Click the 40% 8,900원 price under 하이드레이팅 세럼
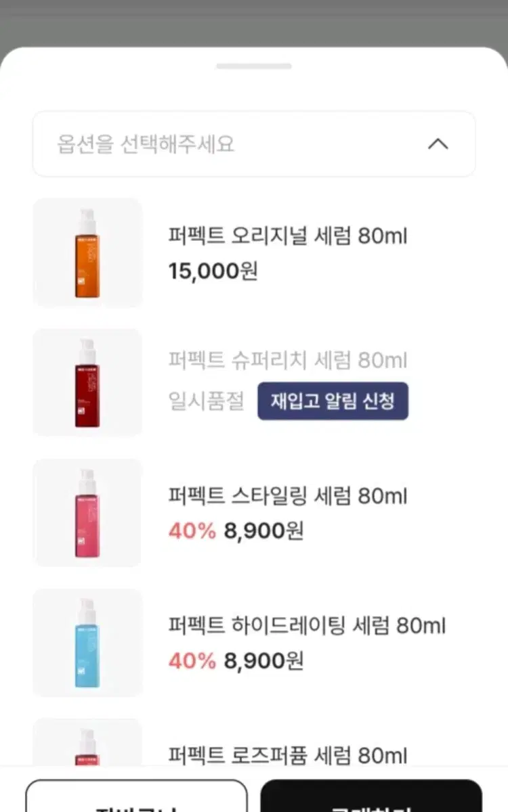Viewport: 508px width, 812px height. coord(236,661)
